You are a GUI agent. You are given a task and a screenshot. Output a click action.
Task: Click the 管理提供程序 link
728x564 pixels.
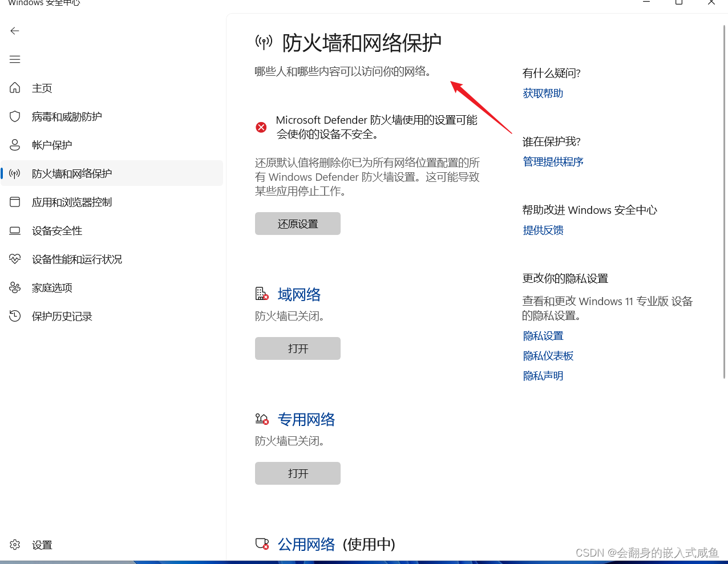pos(553,162)
